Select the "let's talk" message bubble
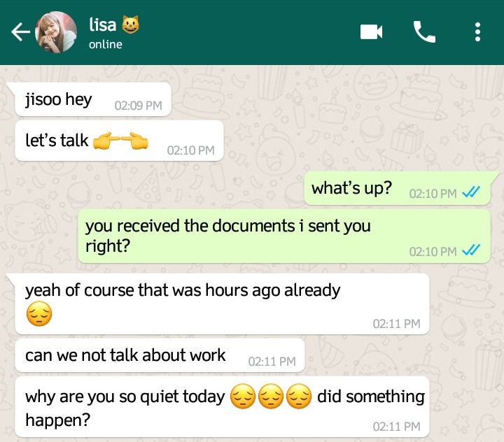 (x=119, y=141)
